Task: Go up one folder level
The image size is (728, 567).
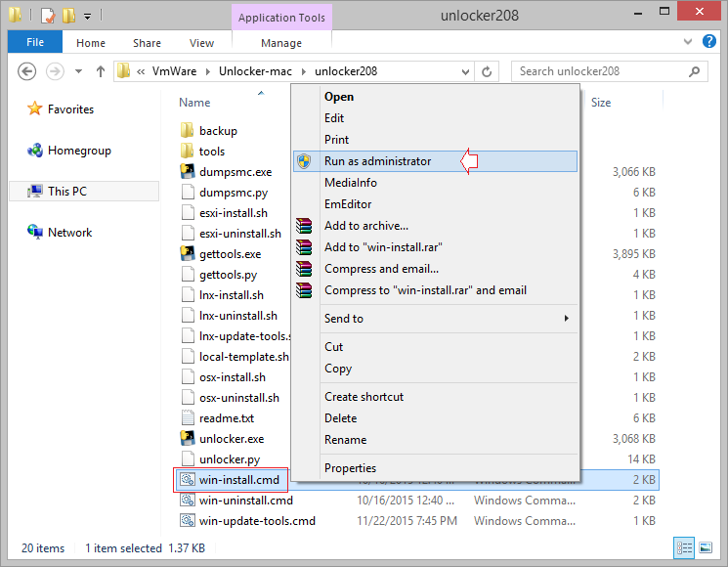Action: click(101, 71)
